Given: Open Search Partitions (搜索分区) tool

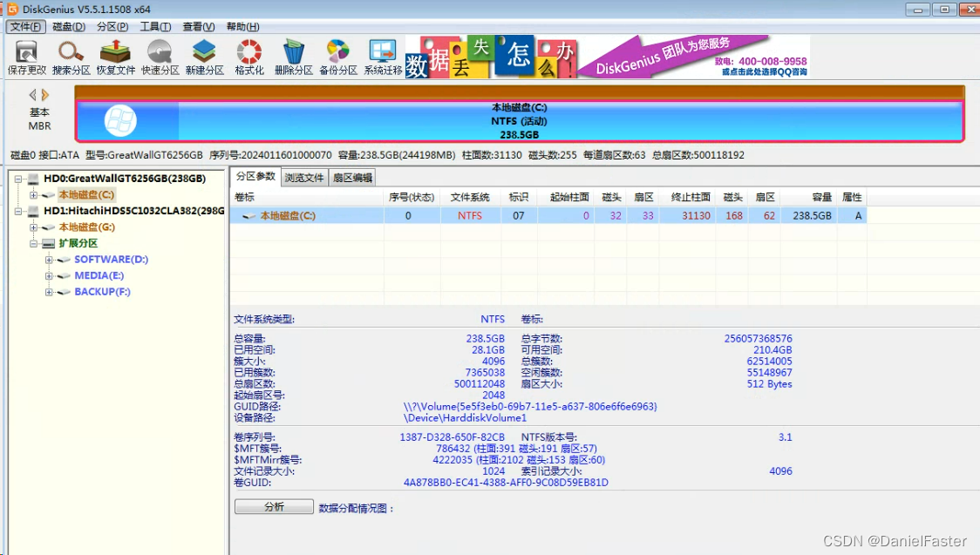Looking at the screenshot, I should [71, 58].
